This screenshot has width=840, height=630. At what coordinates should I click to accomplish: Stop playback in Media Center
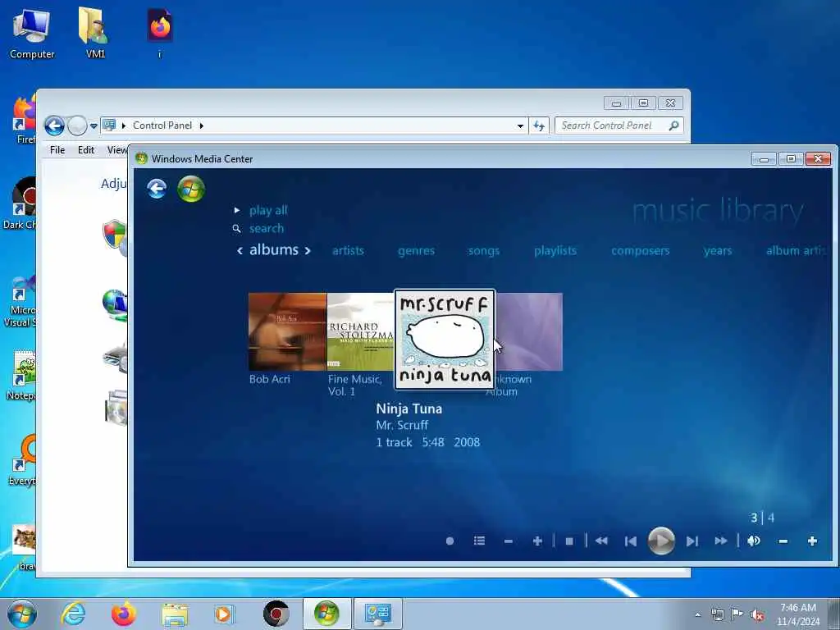(569, 541)
